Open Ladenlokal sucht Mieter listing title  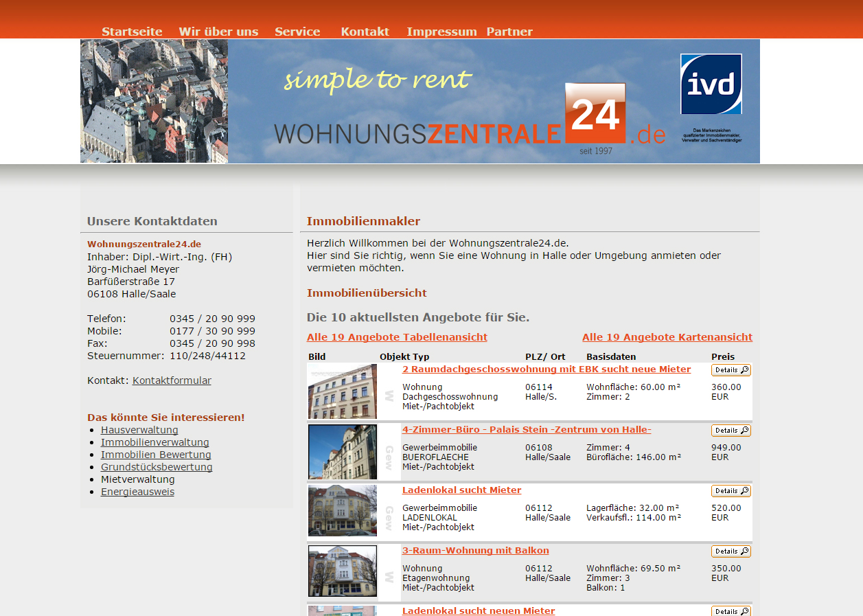pyautogui.click(x=461, y=490)
